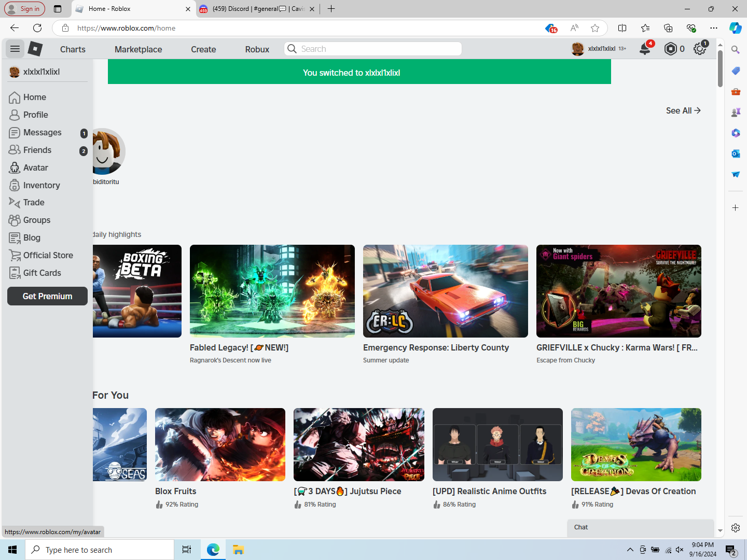This screenshot has width=747, height=560.
Task: Open Edge sidebar search
Action: coord(736,50)
